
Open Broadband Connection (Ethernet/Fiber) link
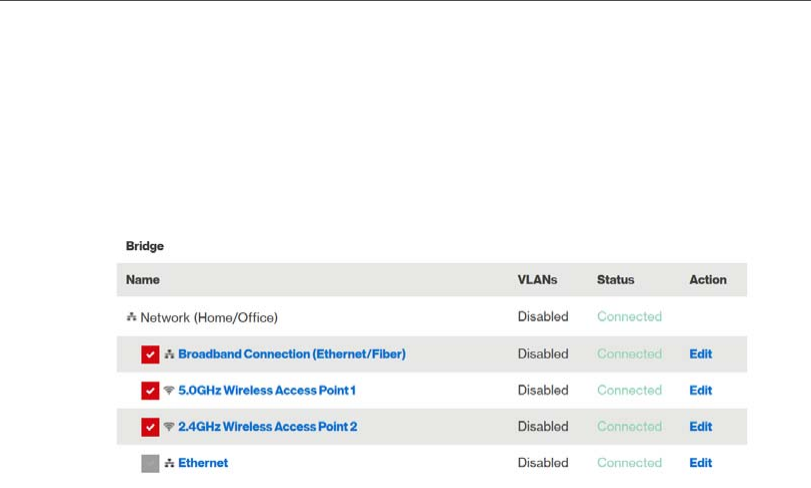click(x=291, y=354)
